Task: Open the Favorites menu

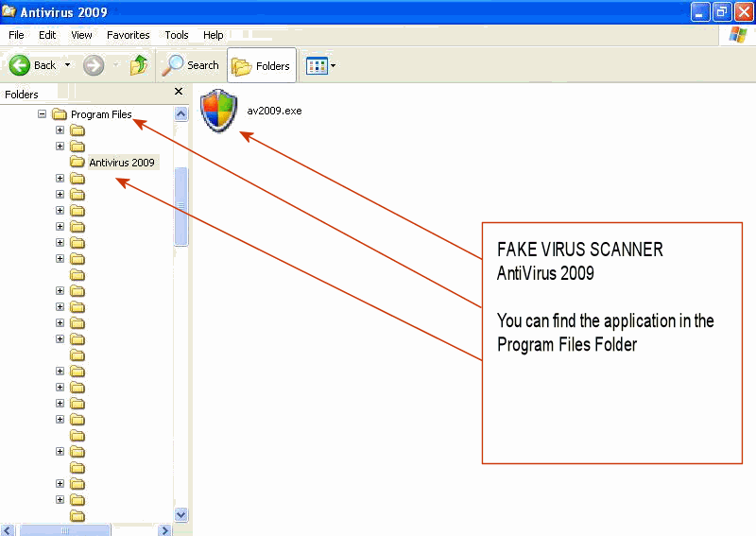Action: [x=128, y=35]
